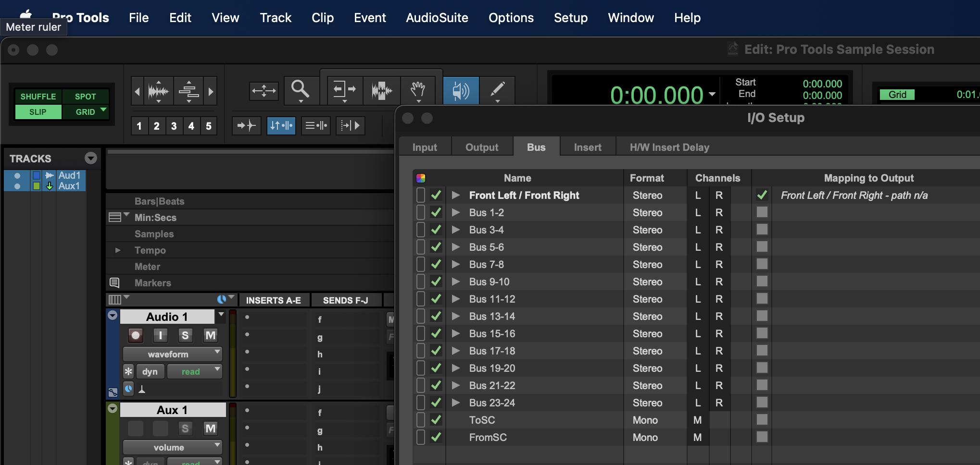Screen dimensions: 980x465
Task: Click the color palette swatch in bus list header
Action: [421, 178]
